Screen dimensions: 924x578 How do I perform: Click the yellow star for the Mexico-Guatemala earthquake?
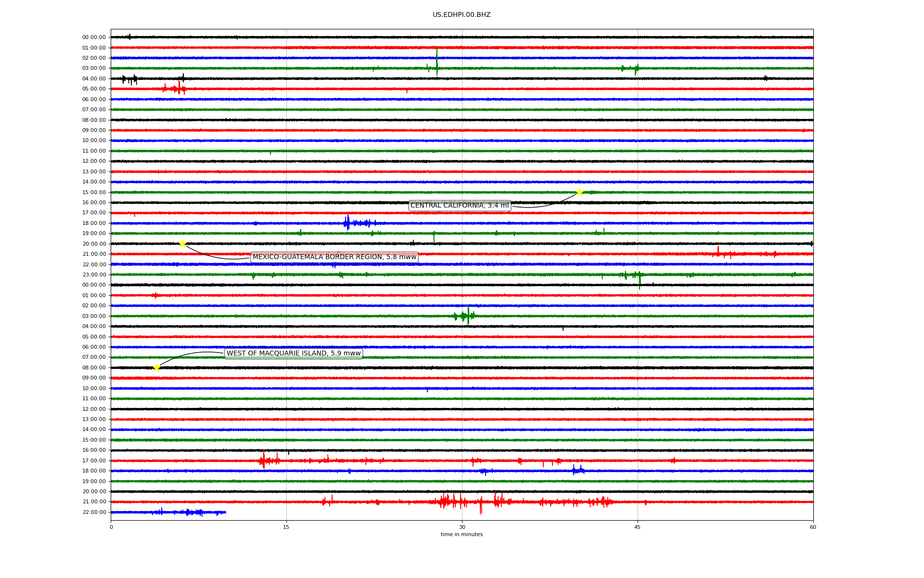click(x=182, y=244)
